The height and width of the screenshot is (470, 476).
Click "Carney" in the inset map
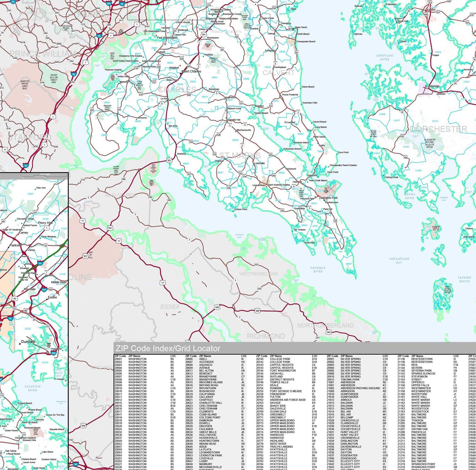[24, 232]
